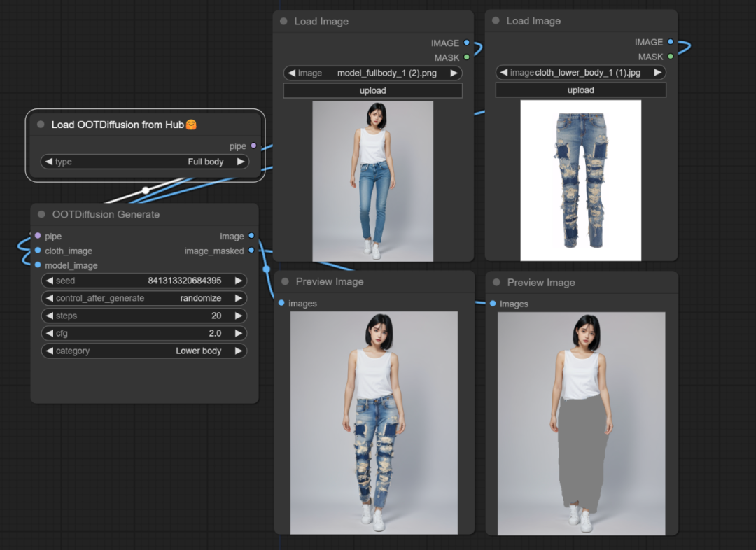
Task: Collapse the OOTDiffusion Generate node dot
Action: [x=41, y=214]
